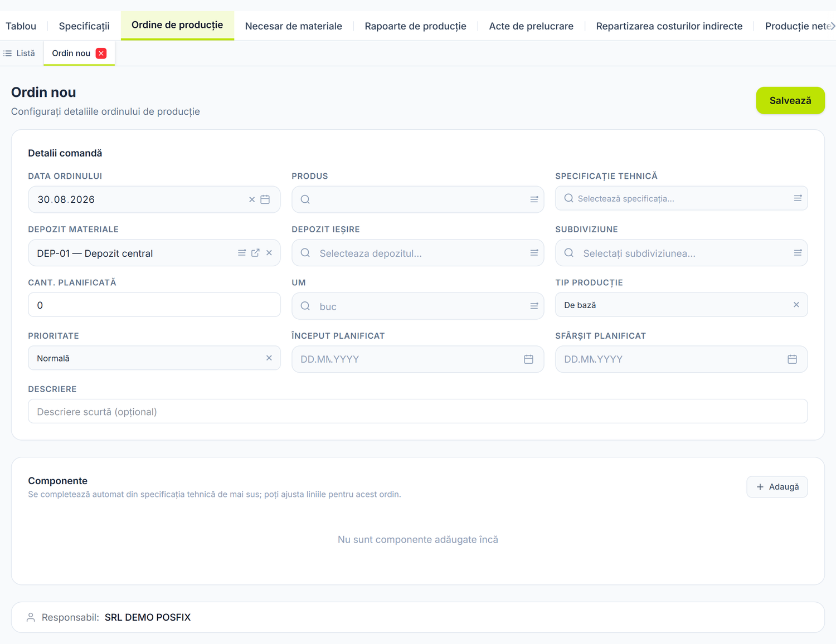Screen dimensions: 836x644
Task: Open calendar for Sfârșit planificat
Action: pos(793,359)
